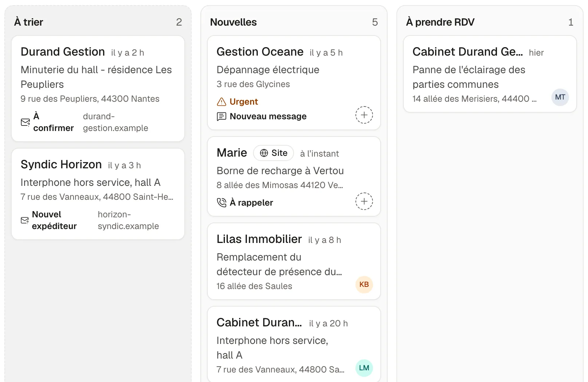This screenshot has height=382, width=588.
Task: Open the Cabinet Duran... card in Nouvelles
Action: point(259,323)
